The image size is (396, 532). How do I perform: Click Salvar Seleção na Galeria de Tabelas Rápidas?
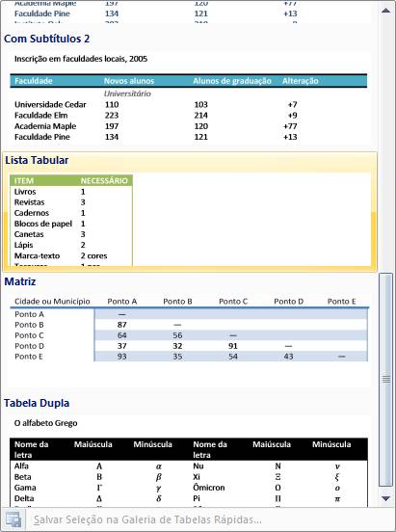click(147, 519)
